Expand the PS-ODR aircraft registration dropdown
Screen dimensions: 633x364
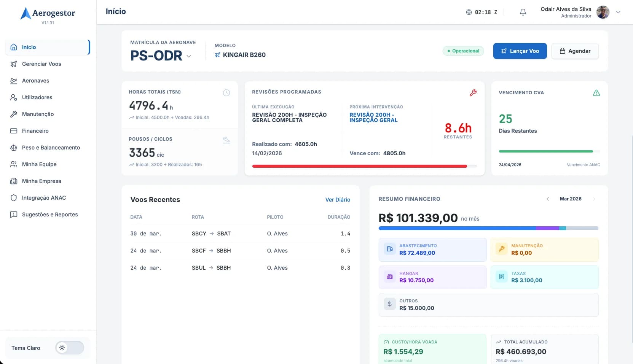pos(189,56)
